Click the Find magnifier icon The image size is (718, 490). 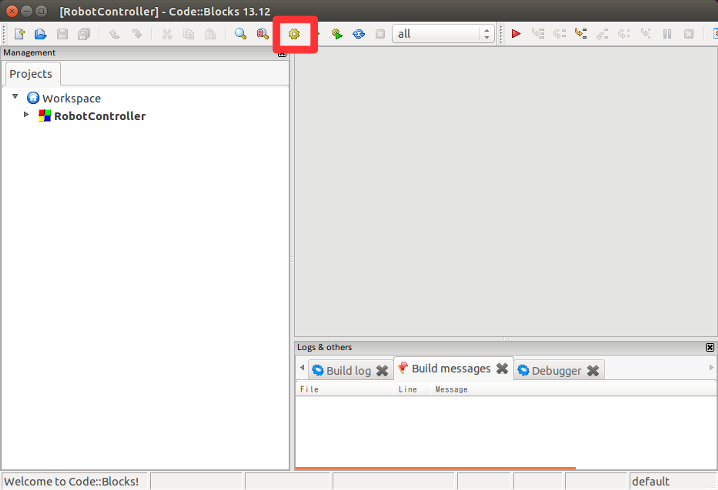point(241,34)
